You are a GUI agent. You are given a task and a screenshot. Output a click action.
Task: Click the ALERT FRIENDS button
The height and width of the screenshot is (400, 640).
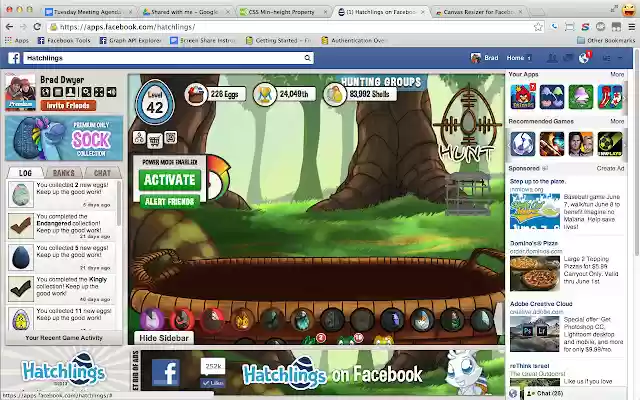(x=169, y=202)
